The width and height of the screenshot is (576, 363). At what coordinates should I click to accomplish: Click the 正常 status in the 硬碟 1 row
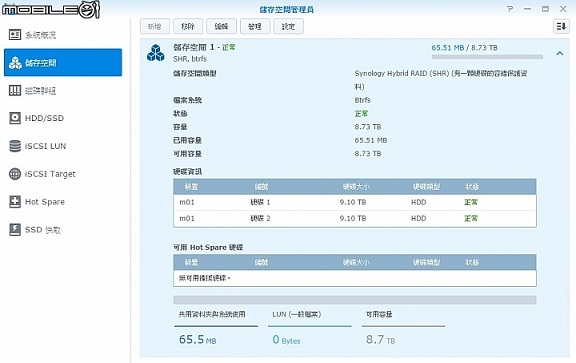pyautogui.click(x=471, y=202)
